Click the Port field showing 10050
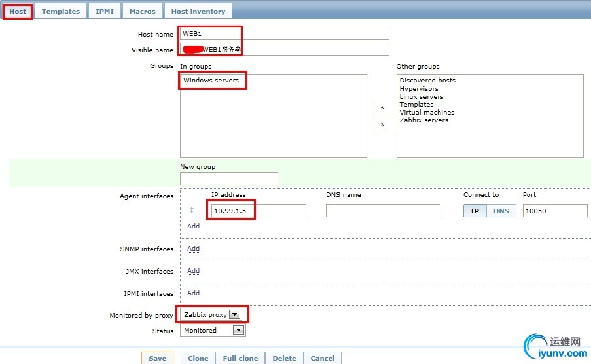Screen dimensions: 591x364 555,211
